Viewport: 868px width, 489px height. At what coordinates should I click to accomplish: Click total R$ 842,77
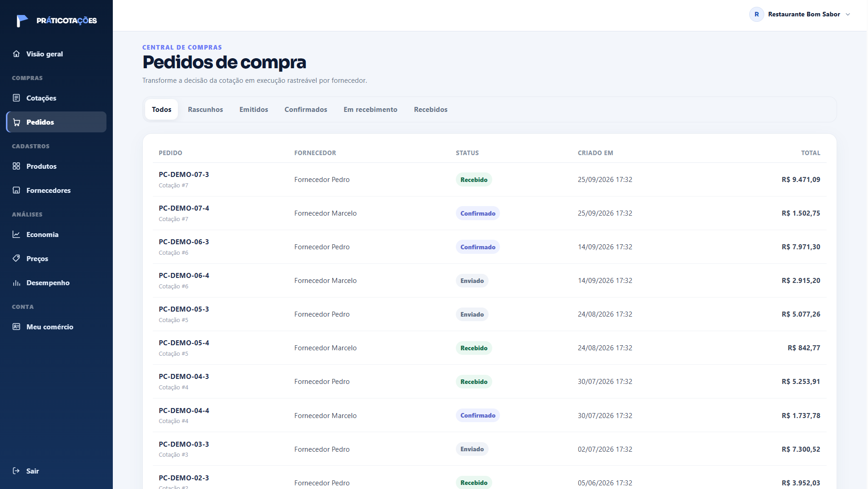coord(804,348)
